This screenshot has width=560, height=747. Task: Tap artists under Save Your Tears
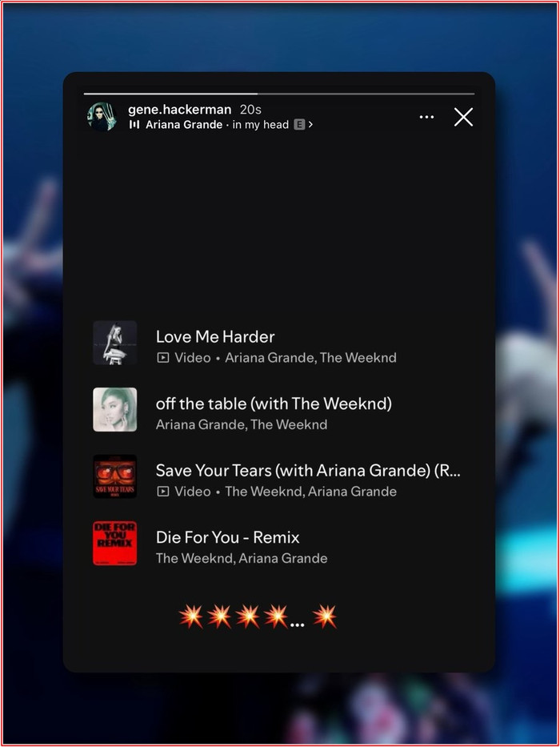click(x=310, y=491)
